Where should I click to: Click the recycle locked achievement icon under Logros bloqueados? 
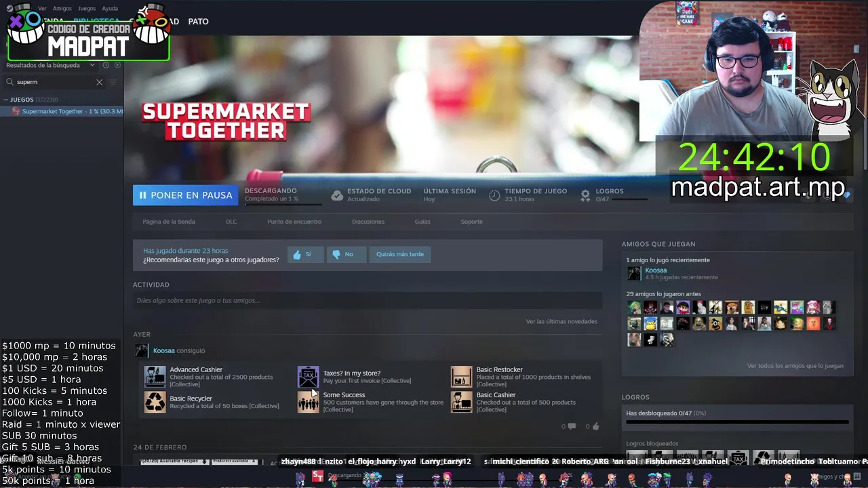coord(764,458)
